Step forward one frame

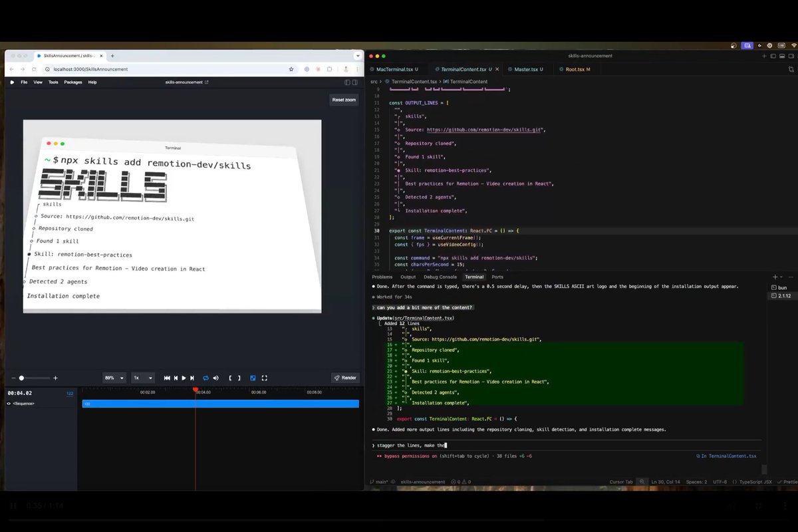(x=192, y=378)
